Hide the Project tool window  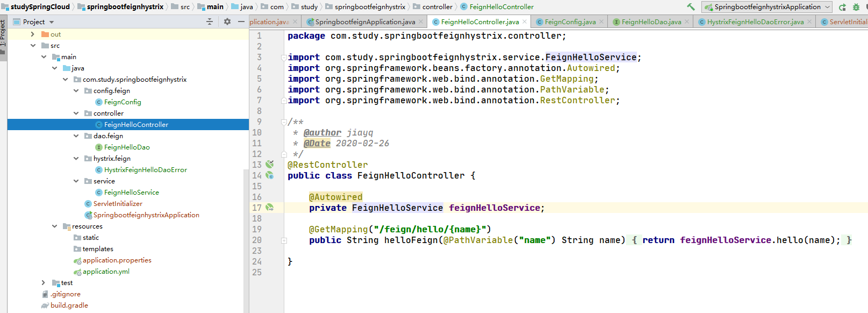coord(241,22)
